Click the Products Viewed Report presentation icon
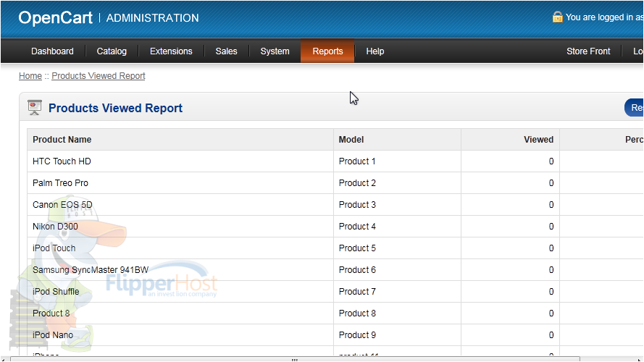 pyautogui.click(x=35, y=108)
